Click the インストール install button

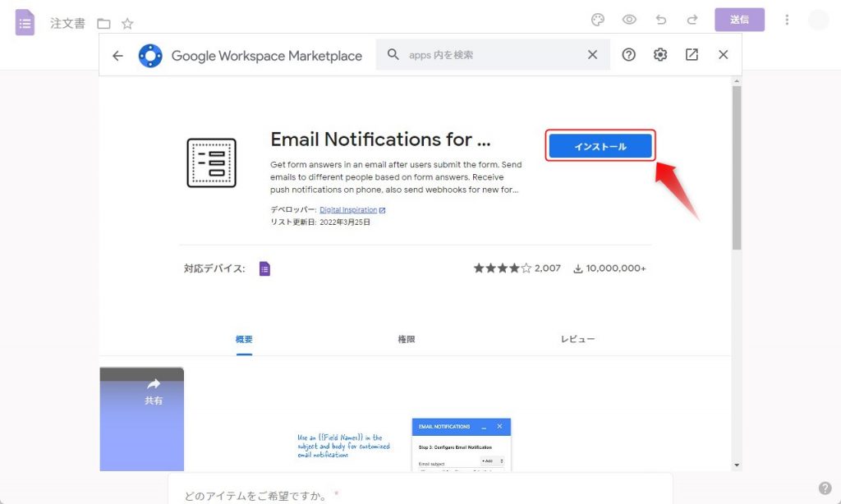[x=600, y=146]
